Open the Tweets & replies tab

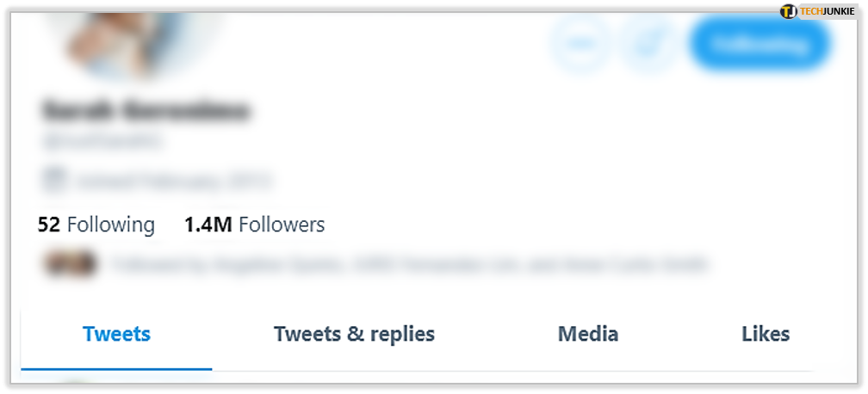click(x=354, y=335)
